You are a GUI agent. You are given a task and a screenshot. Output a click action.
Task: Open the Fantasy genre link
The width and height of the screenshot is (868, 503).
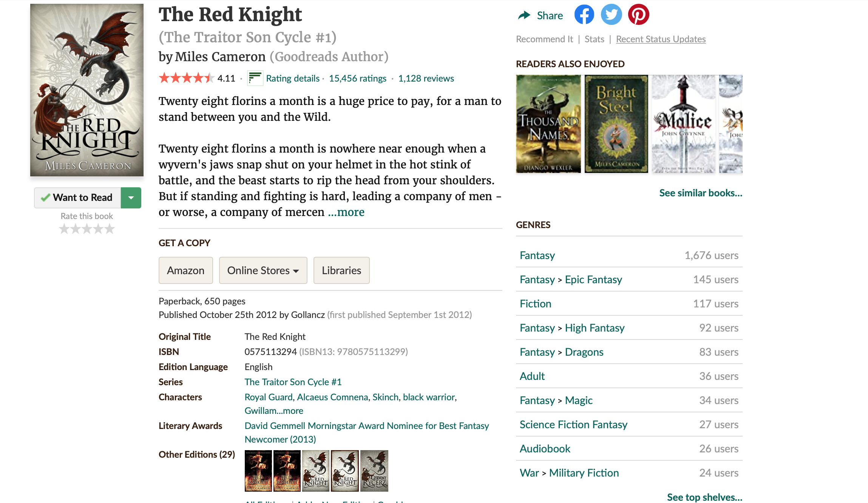pos(537,255)
